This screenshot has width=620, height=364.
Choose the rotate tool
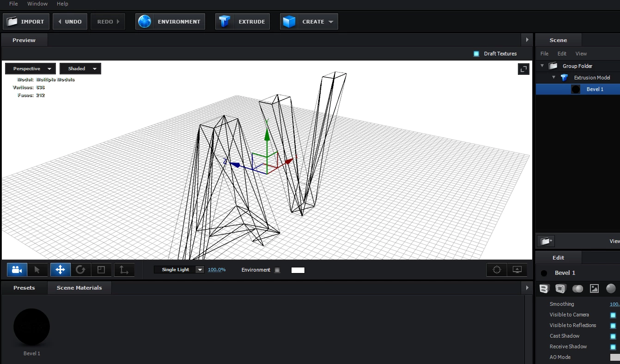point(81,270)
